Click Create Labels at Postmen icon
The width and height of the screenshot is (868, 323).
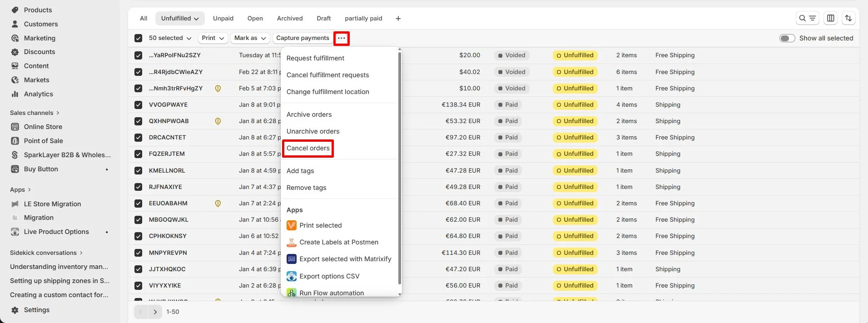click(292, 242)
